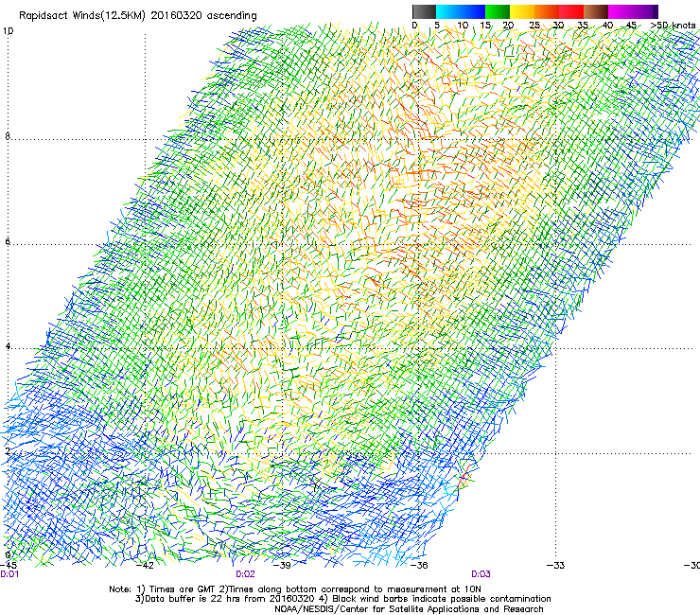The image size is (700, 615).
Task: Click the 'Times are GMT' note line
Action: coord(294,589)
